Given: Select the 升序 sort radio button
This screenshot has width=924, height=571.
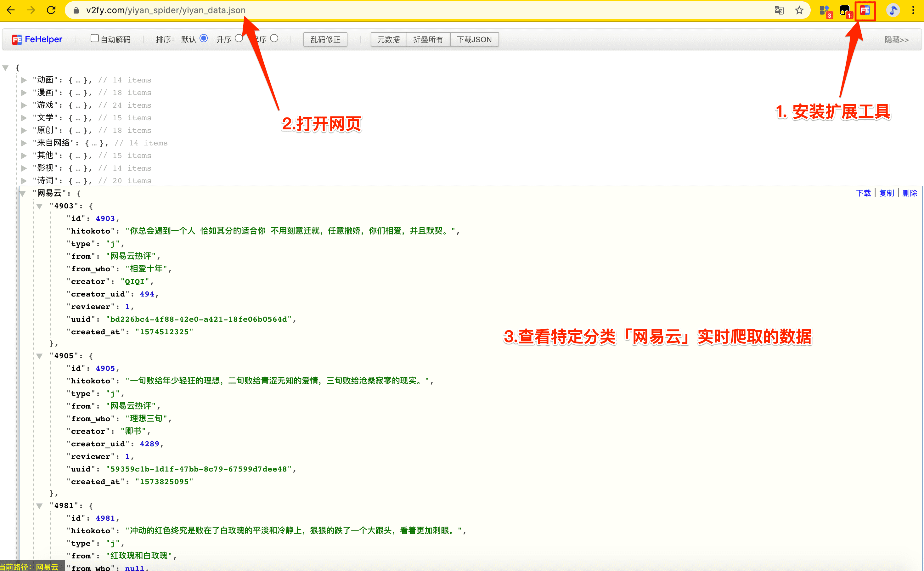Looking at the screenshot, I should click(x=239, y=38).
